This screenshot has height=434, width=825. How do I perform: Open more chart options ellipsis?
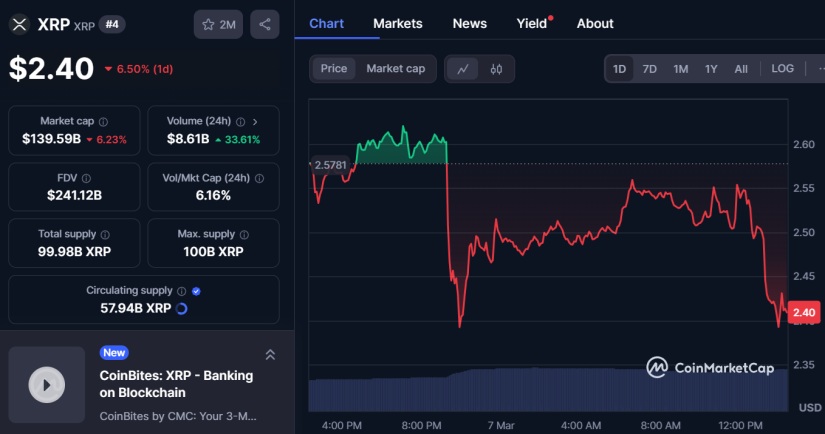820,69
